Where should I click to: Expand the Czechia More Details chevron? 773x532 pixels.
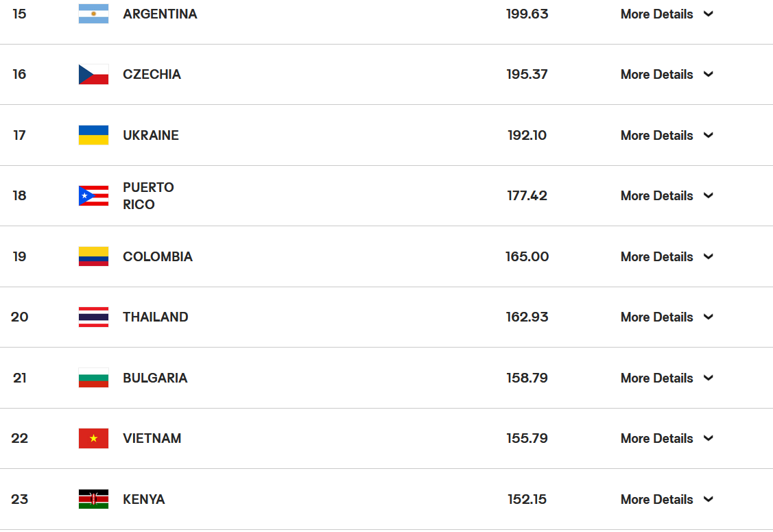(709, 74)
